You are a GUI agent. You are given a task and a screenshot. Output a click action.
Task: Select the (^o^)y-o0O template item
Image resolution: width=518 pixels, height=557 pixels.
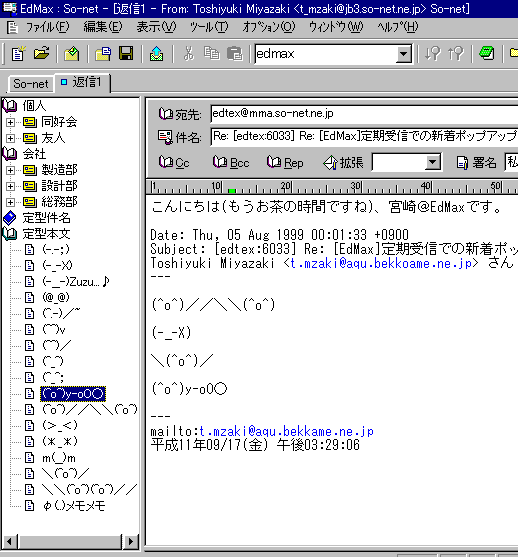click(x=73, y=394)
